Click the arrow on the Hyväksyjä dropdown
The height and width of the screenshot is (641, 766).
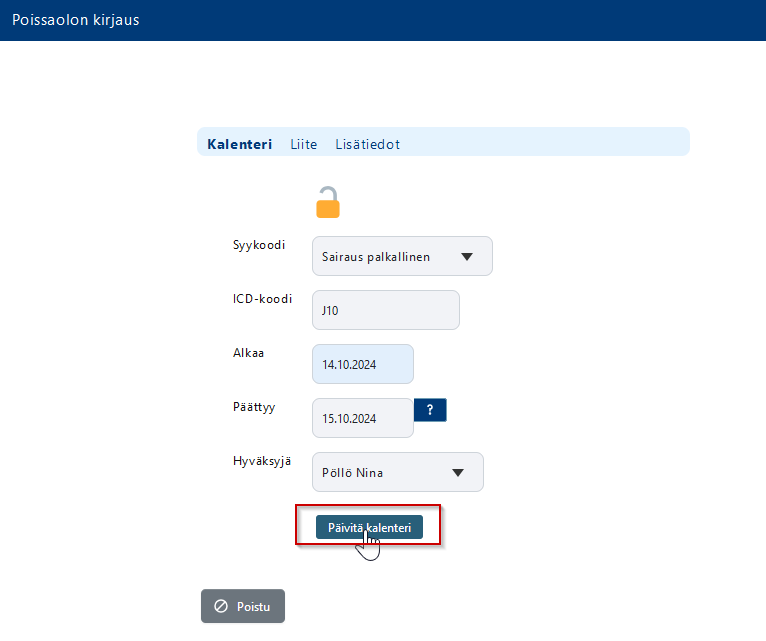[x=458, y=472]
